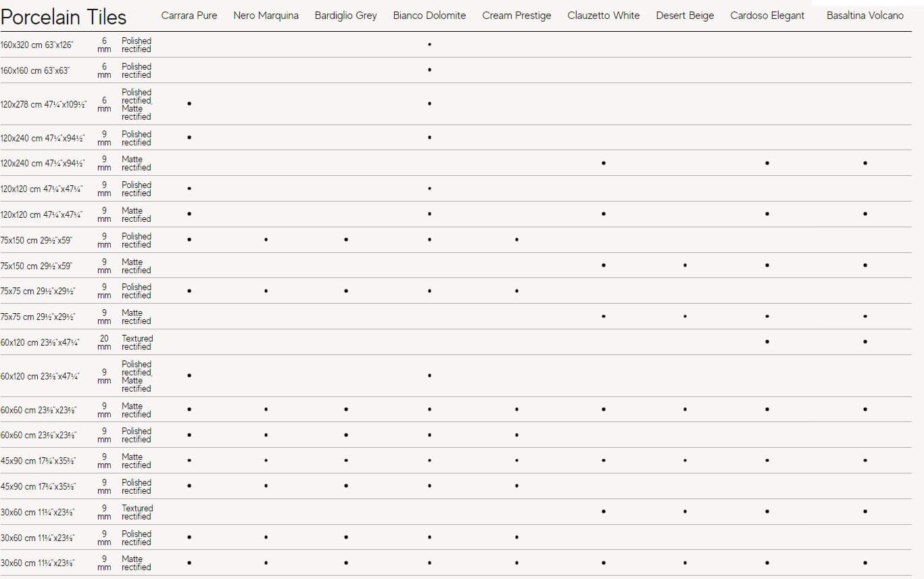This screenshot has height=579, width=924.
Task: Click Carrara Pure dot in 30x60 cm Matte row
Action: coord(189,562)
